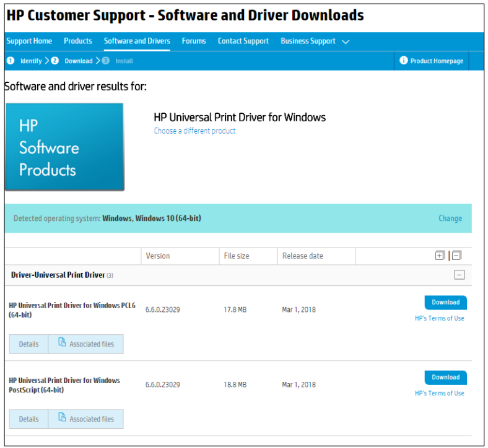Click the PCL6 Associated files document icon

point(62,342)
